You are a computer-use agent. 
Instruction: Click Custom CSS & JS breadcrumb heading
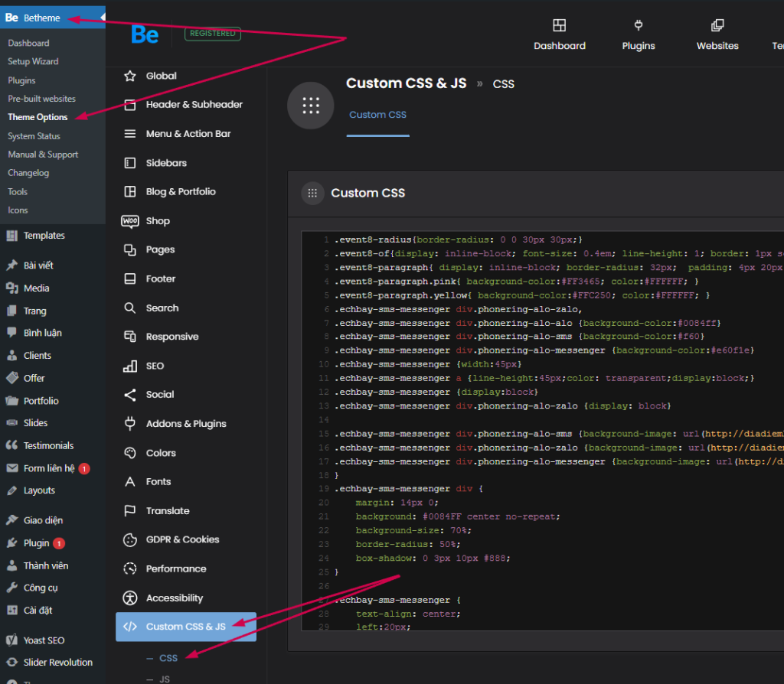406,83
